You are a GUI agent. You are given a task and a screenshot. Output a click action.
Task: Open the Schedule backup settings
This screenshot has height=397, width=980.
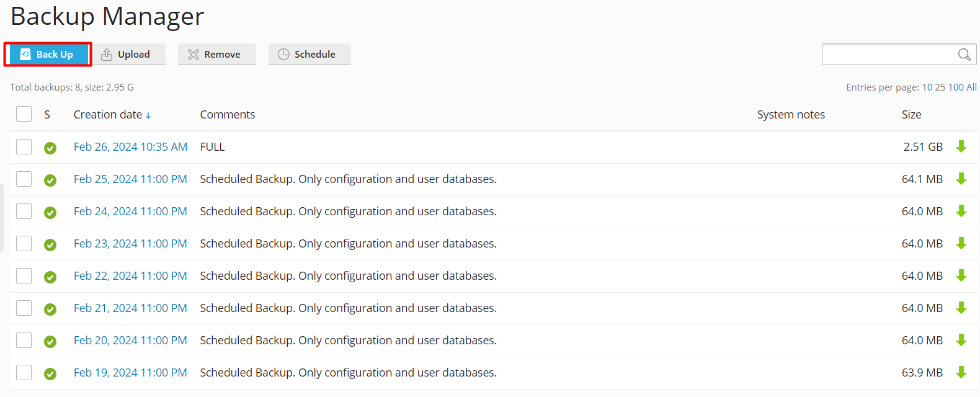coord(309,55)
